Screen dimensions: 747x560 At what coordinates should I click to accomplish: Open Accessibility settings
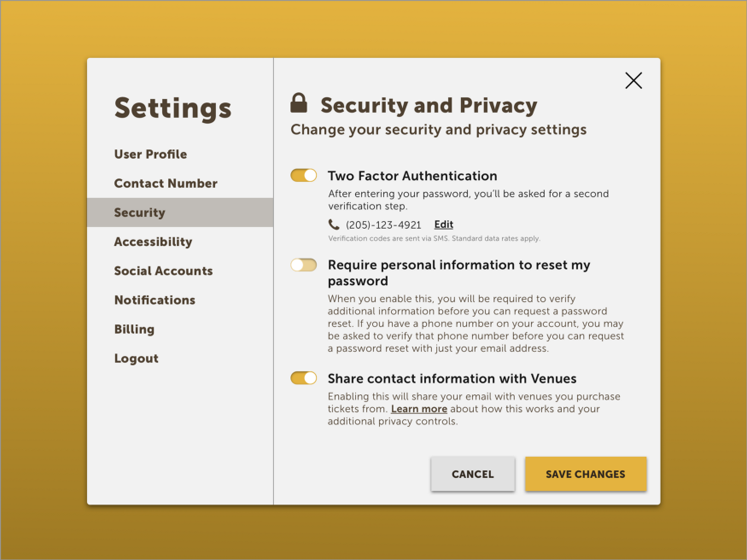153,242
